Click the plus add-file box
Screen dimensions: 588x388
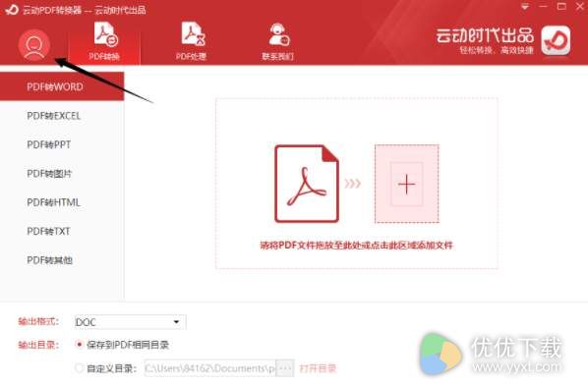click(407, 184)
